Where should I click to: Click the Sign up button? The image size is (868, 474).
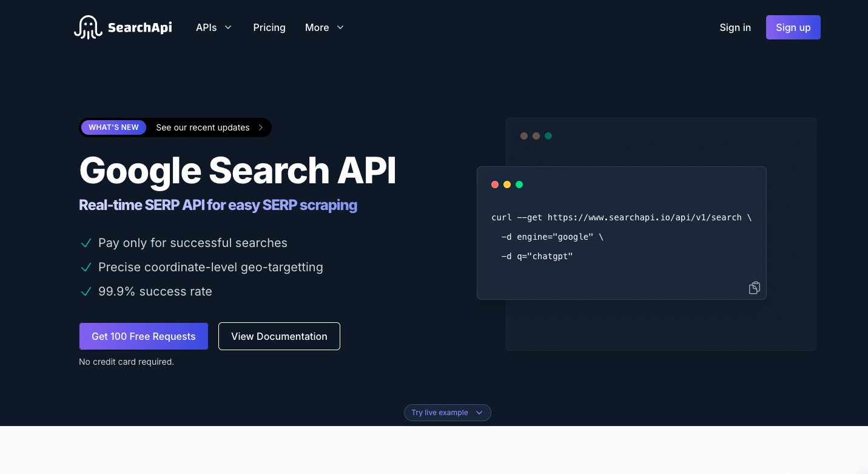point(793,27)
